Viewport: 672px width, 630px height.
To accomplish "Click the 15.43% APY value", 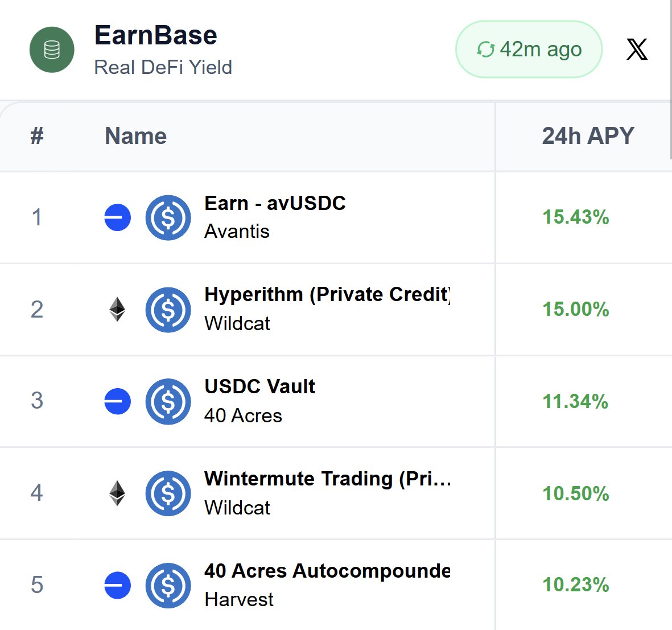I will [576, 217].
